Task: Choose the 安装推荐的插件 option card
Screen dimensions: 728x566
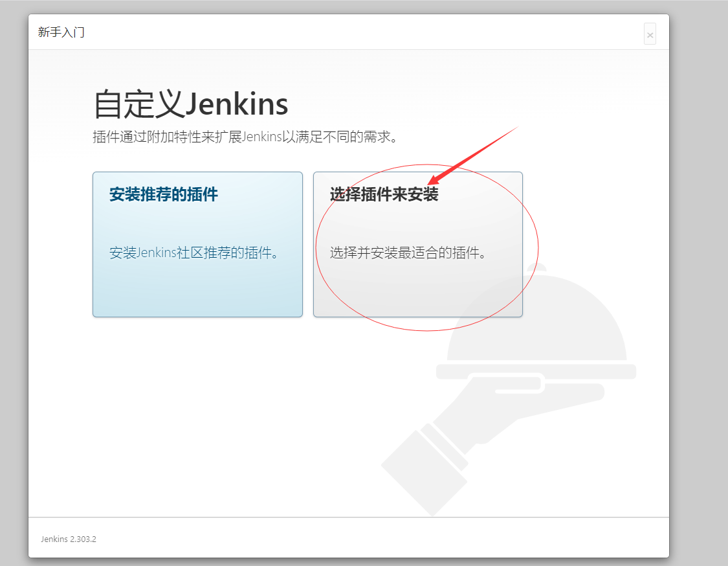Action: [198, 244]
